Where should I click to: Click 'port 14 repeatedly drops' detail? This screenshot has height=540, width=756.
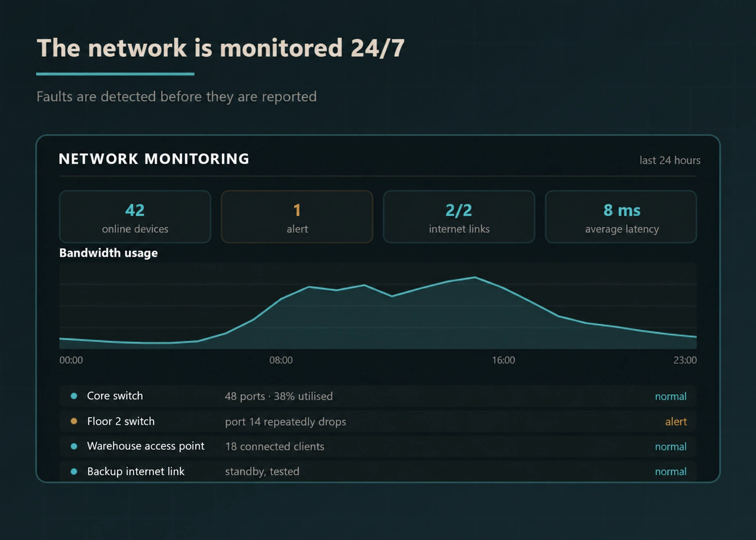click(285, 422)
